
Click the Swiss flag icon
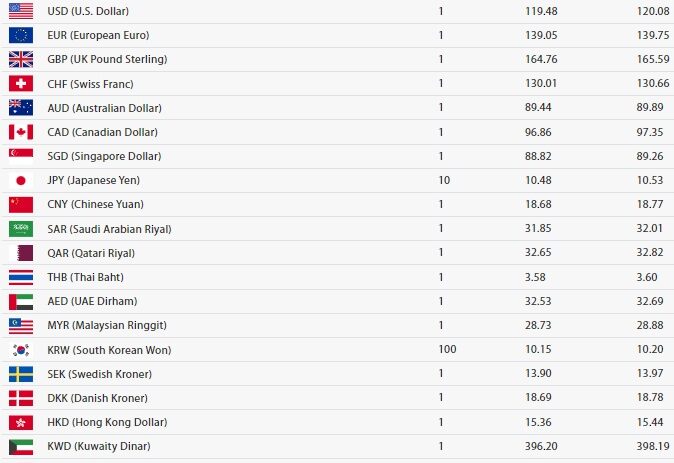coord(21,83)
